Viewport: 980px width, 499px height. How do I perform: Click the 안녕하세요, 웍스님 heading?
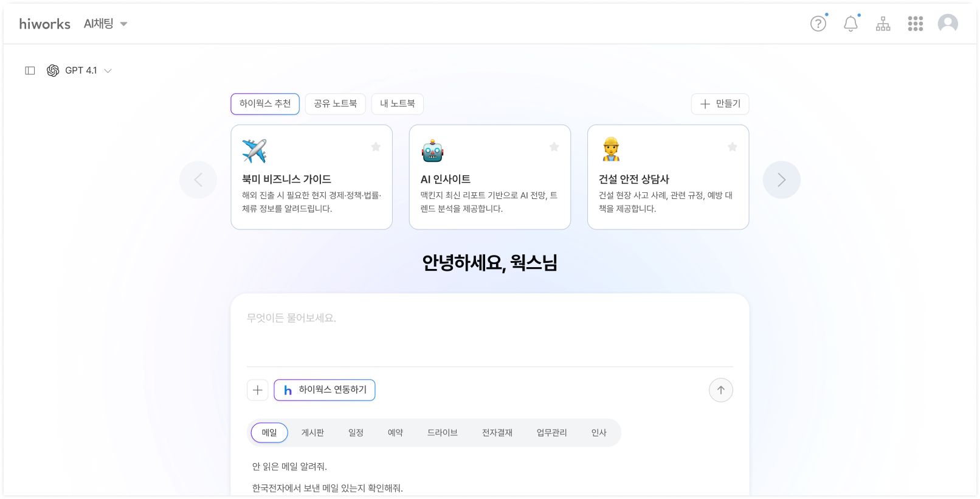490,263
